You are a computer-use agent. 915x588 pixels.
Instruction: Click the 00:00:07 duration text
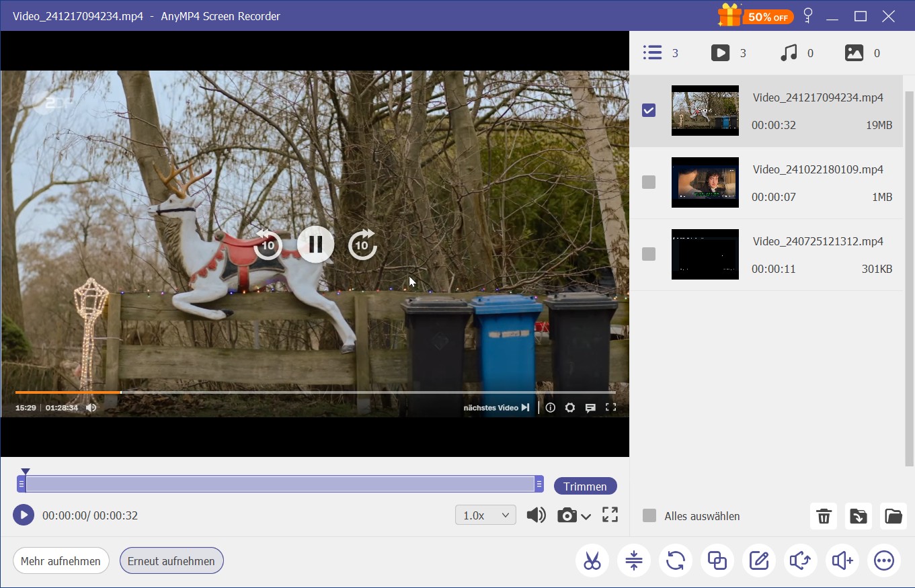(774, 197)
